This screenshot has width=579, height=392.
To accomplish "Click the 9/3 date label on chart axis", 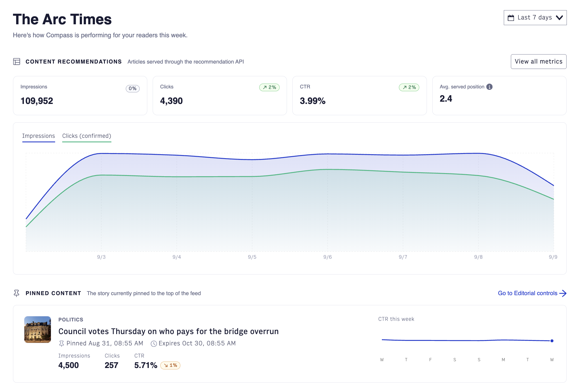I will click(101, 257).
